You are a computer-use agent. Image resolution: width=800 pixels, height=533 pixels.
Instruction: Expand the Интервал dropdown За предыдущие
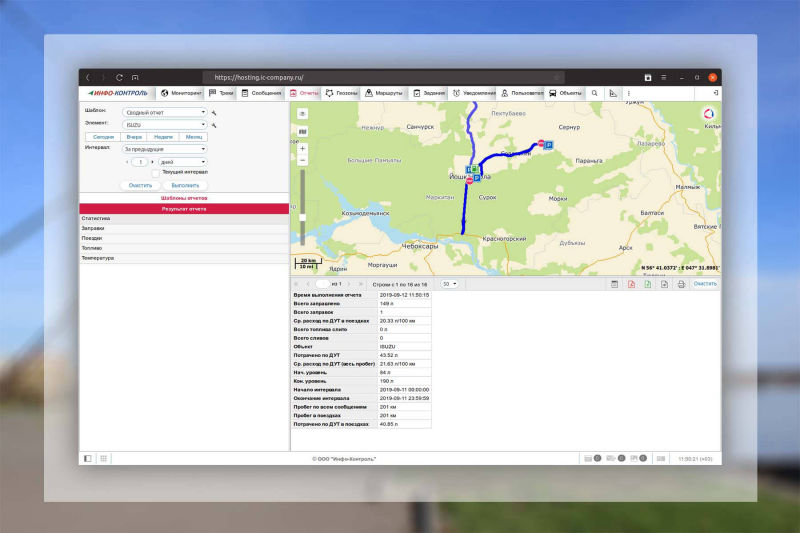(165, 149)
